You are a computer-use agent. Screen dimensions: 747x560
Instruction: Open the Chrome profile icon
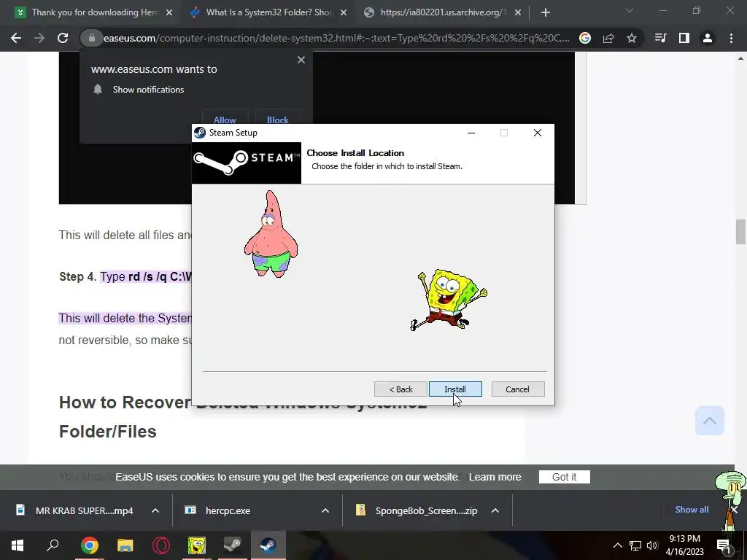pos(708,38)
